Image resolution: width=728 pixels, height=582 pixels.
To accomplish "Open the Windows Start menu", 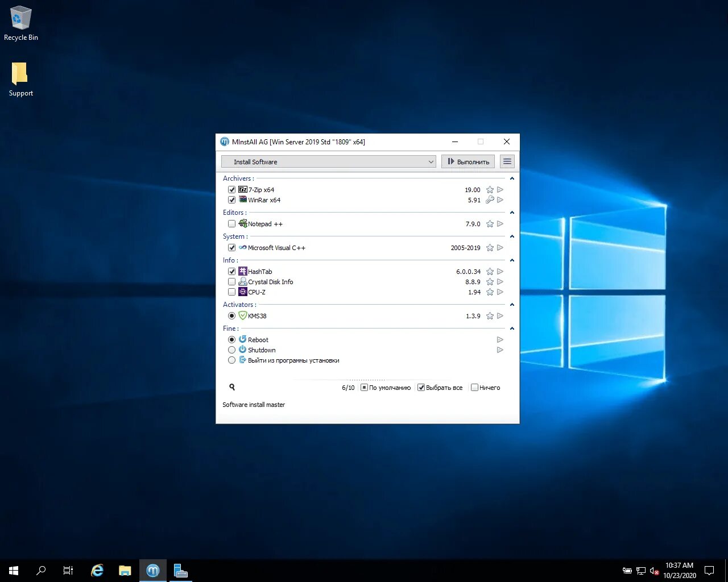I will tap(14, 571).
